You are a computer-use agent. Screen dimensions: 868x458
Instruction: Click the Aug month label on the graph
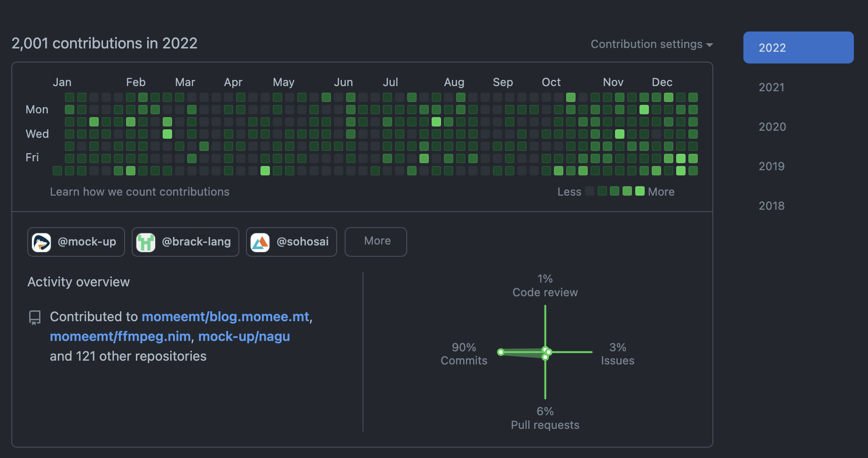(x=454, y=82)
